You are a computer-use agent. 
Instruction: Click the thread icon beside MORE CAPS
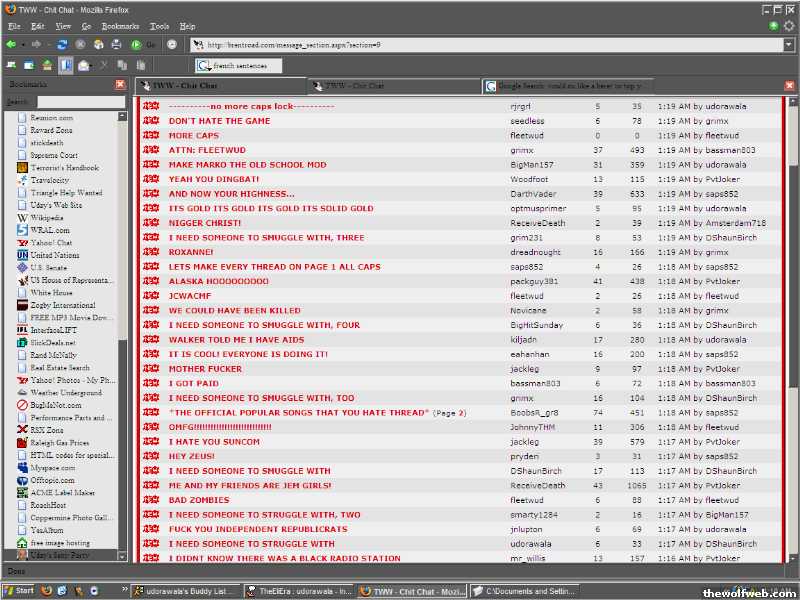click(x=152, y=135)
